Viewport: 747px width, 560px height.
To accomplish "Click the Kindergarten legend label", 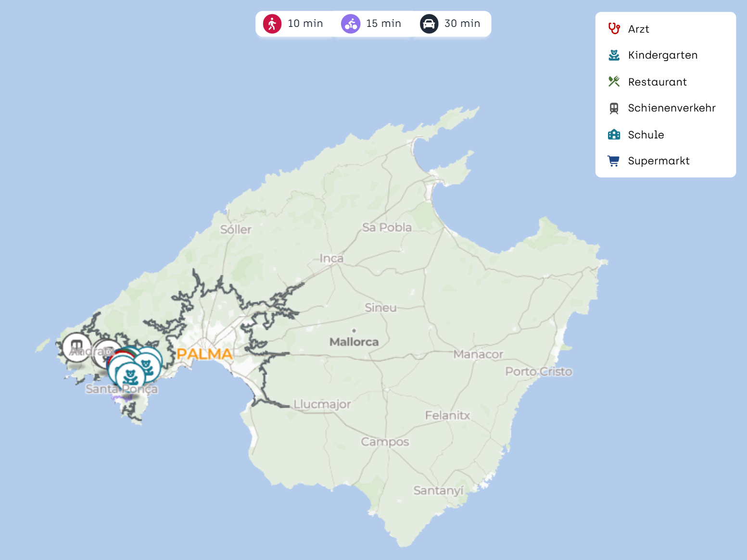I will (662, 55).
